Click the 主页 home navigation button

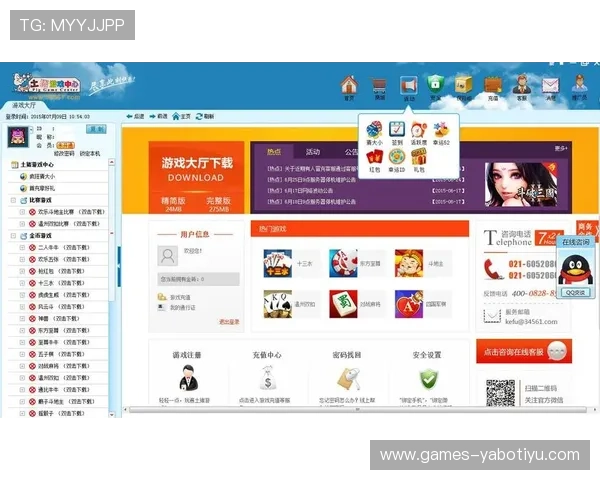[181, 116]
